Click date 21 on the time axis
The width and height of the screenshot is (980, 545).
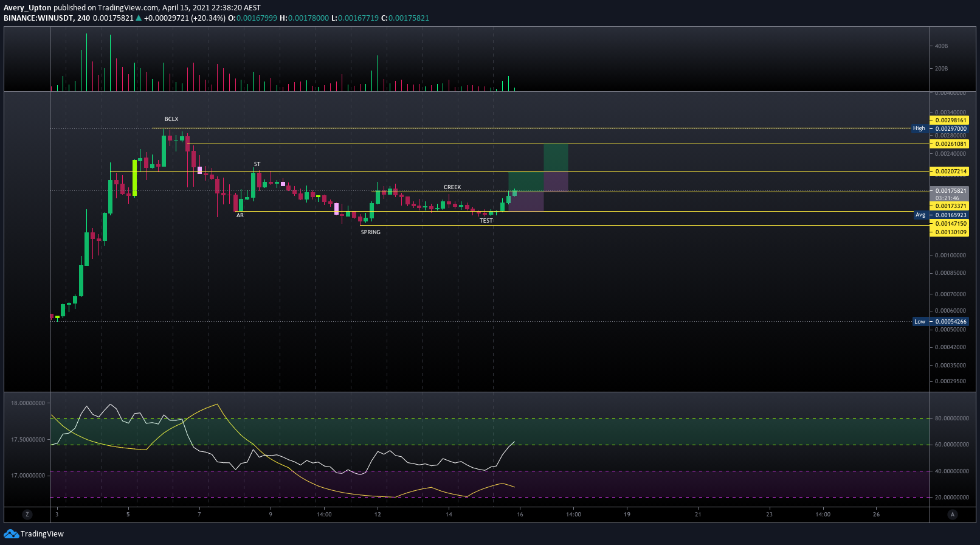coord(698,515)
